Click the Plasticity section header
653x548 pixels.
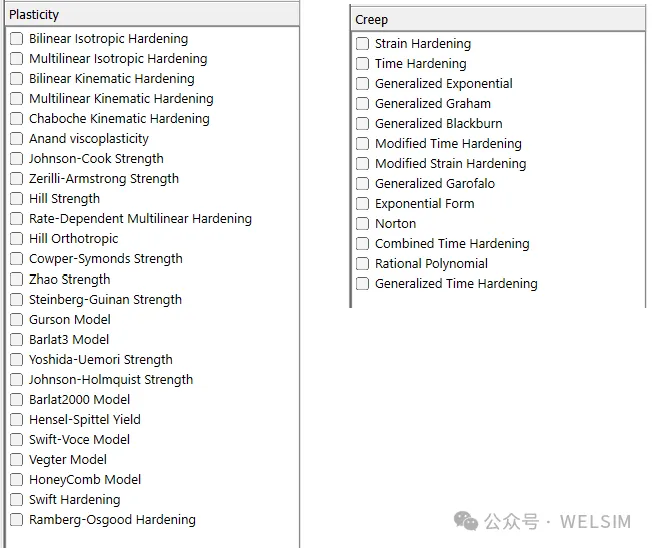152,15
